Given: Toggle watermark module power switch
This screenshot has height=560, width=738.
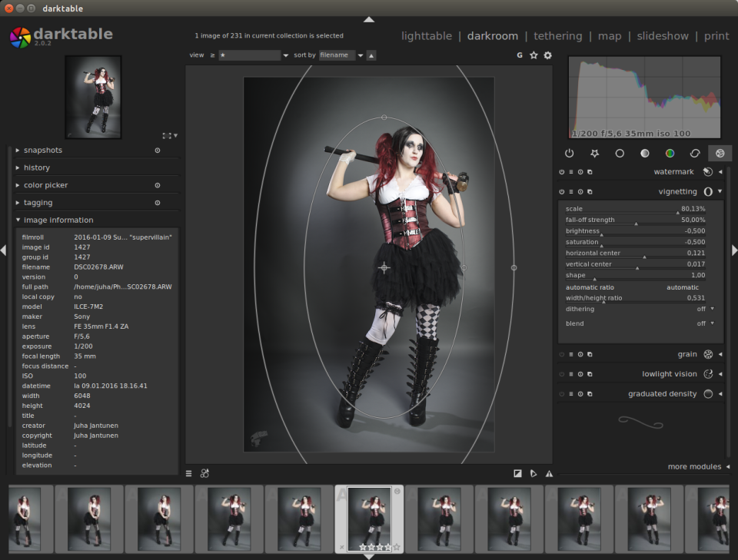Looking at the screenshot, I should click(x=561, y=172).
